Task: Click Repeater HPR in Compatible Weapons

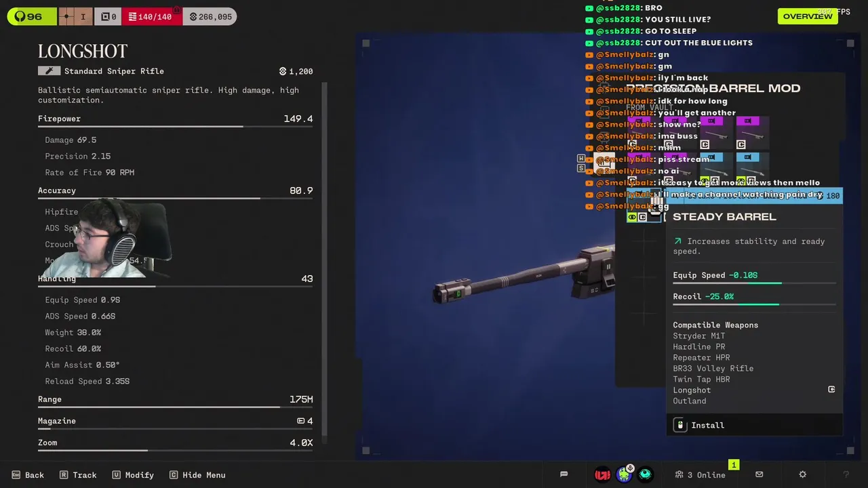Action: pyautogui.click(x=701, y=358)
